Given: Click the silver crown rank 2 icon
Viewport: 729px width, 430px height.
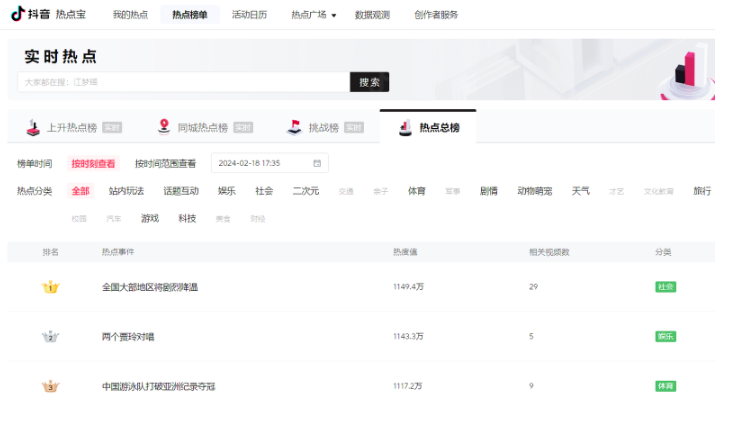Looking at the screenshot, I should click(x=50, y=337).
